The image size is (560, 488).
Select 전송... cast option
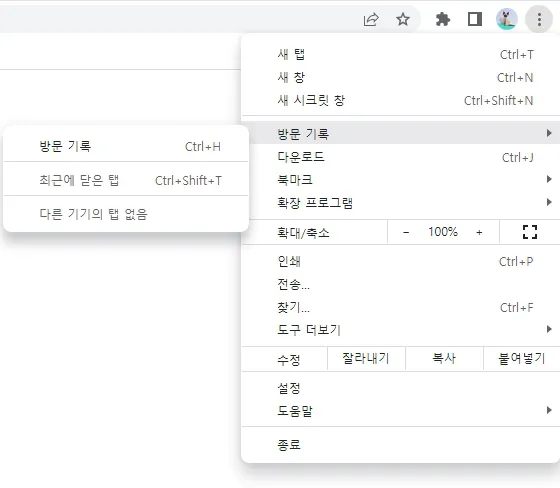[401, 284]
